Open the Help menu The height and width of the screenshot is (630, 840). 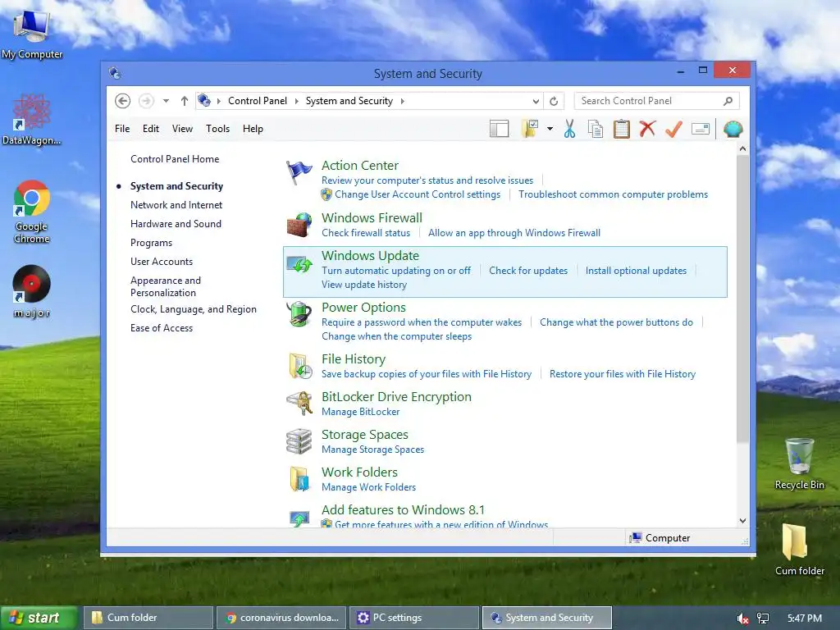pyautogui.click(x=253, y=129)
